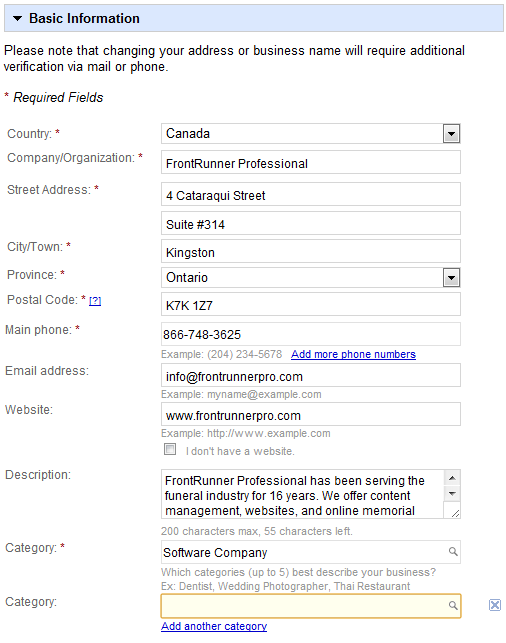Image resolution: width=506 pixels, height=643 pixels.
Task: Click the Website URL input field
Action: point(310,414)
